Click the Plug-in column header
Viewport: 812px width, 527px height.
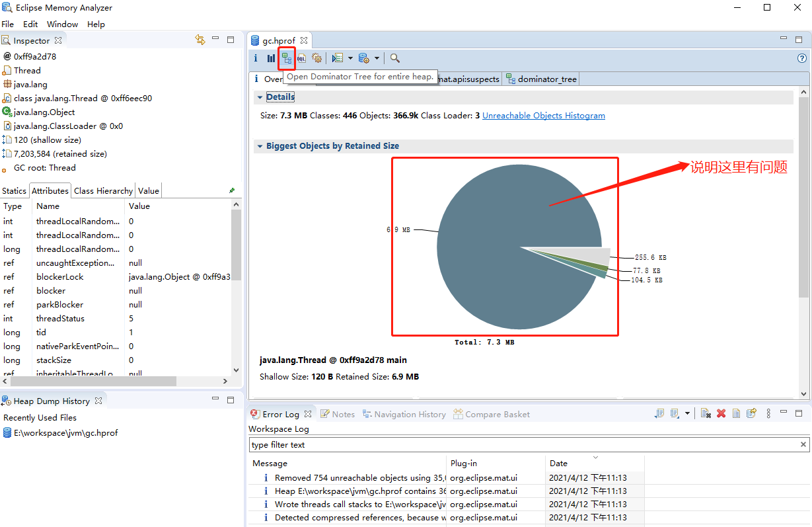(496, 463)
